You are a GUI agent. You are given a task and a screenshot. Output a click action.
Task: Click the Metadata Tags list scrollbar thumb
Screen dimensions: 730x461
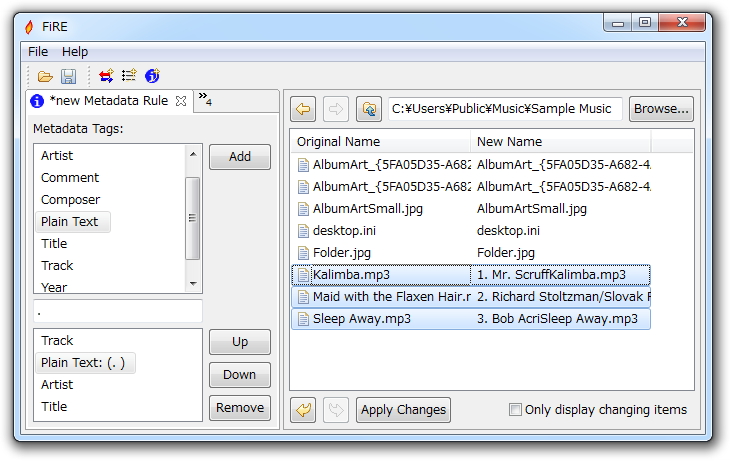tap(193, 218)
